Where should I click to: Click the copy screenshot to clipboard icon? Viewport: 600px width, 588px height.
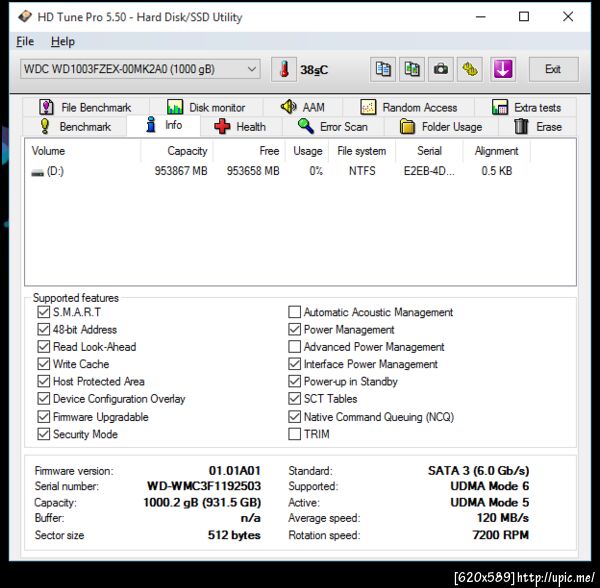pyautogui.click(x=412, y=70)
